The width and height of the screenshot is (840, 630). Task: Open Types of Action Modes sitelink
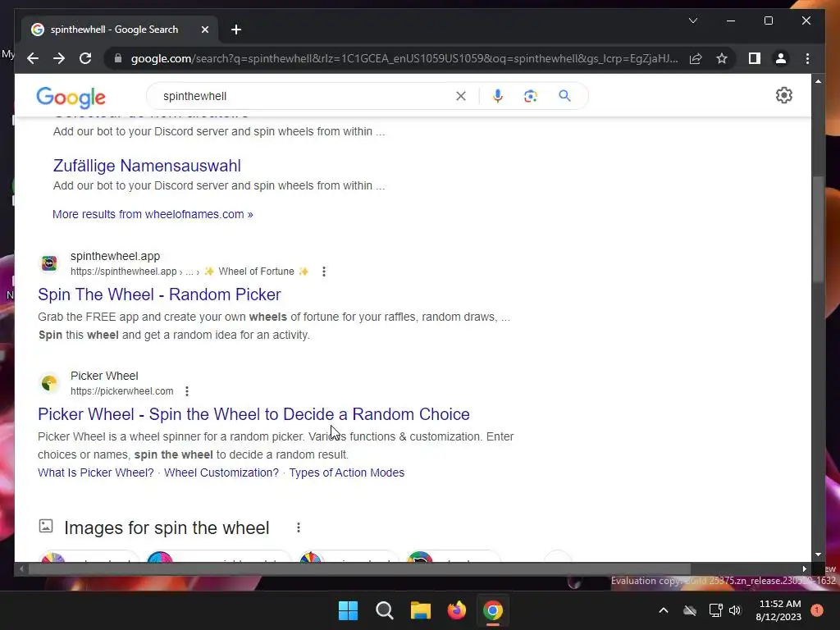tap(347, 472)
